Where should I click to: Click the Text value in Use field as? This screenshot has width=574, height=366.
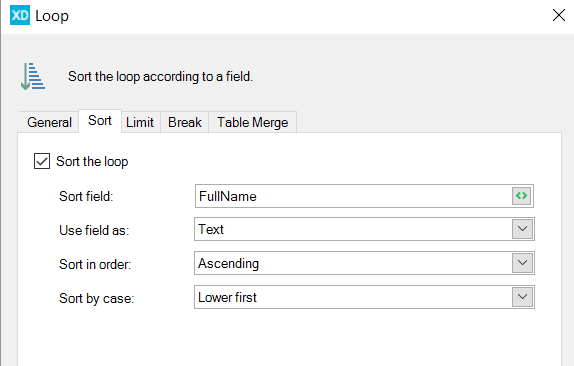(211, 229)
